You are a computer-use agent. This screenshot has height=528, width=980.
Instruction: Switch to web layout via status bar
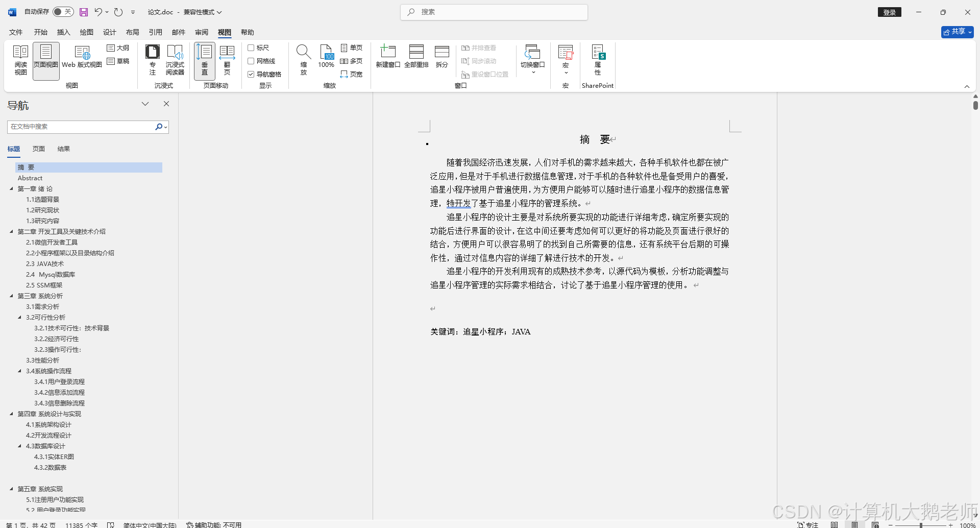(x=875, y=524)
